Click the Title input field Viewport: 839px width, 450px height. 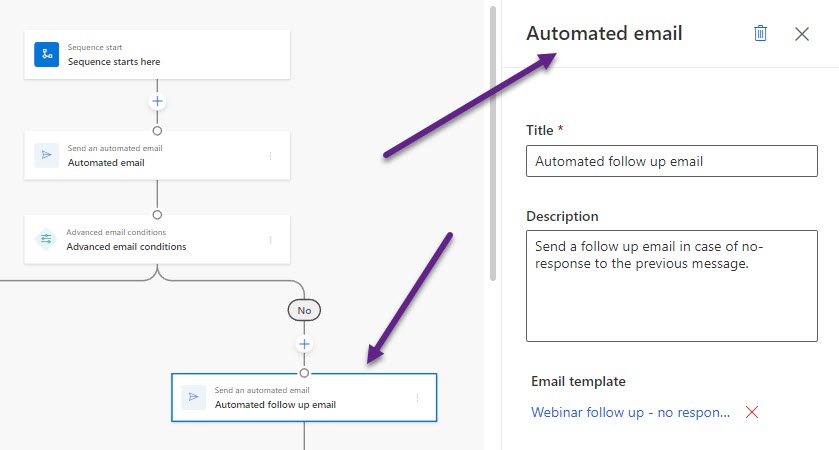(x=671, y=161)
